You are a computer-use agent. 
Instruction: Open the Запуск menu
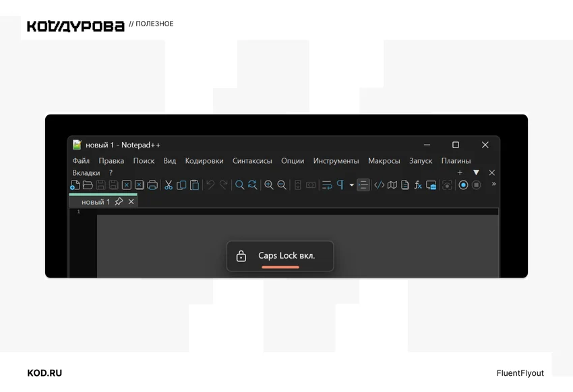[x=421, y=160]
